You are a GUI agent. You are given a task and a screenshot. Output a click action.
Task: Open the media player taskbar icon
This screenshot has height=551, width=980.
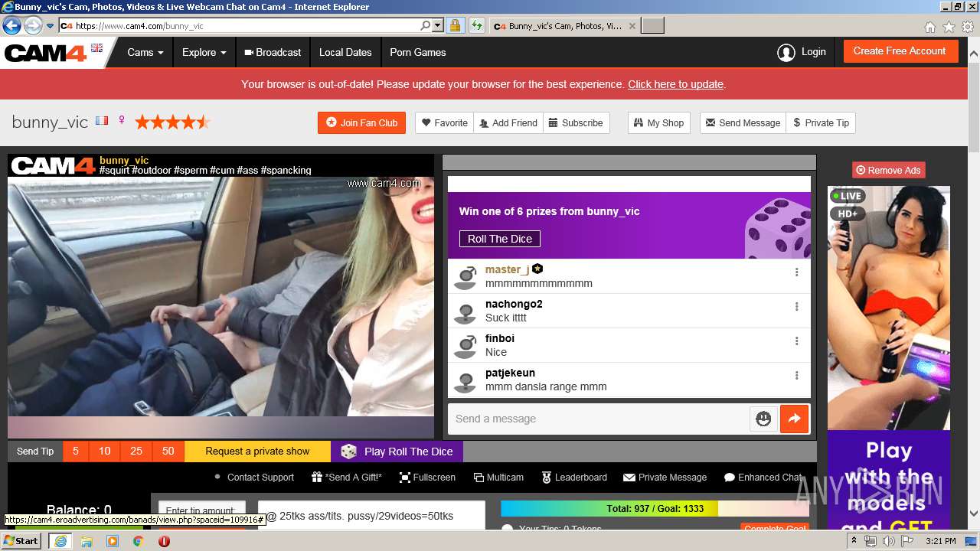113,541
